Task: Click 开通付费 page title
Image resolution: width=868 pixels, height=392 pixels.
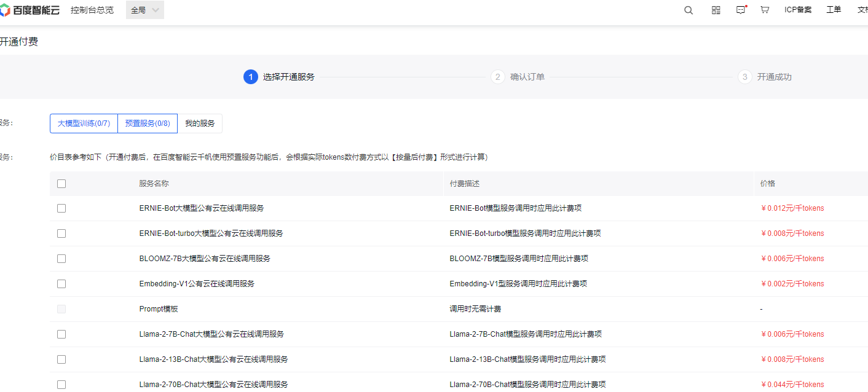Action: tap(19, 42)
